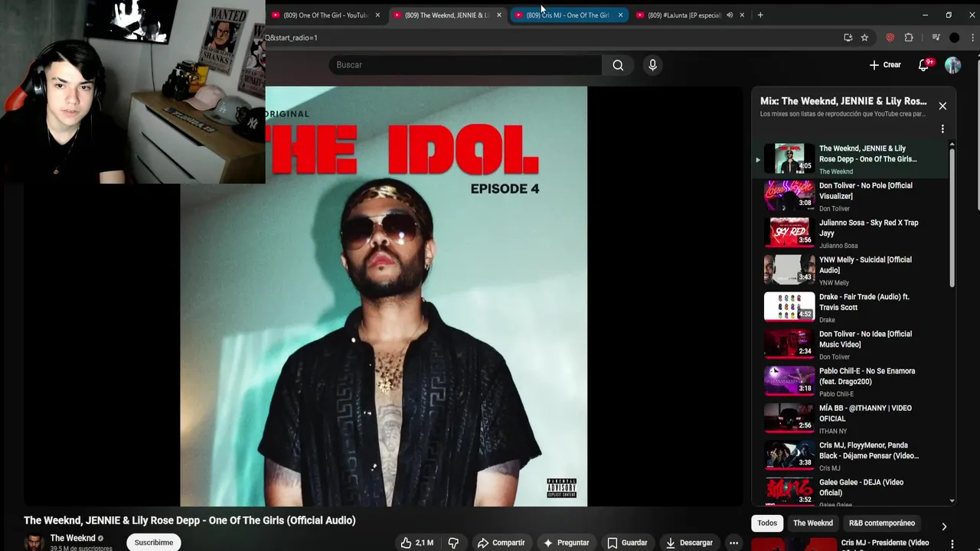Open the Mix playlist options menu

942,129
